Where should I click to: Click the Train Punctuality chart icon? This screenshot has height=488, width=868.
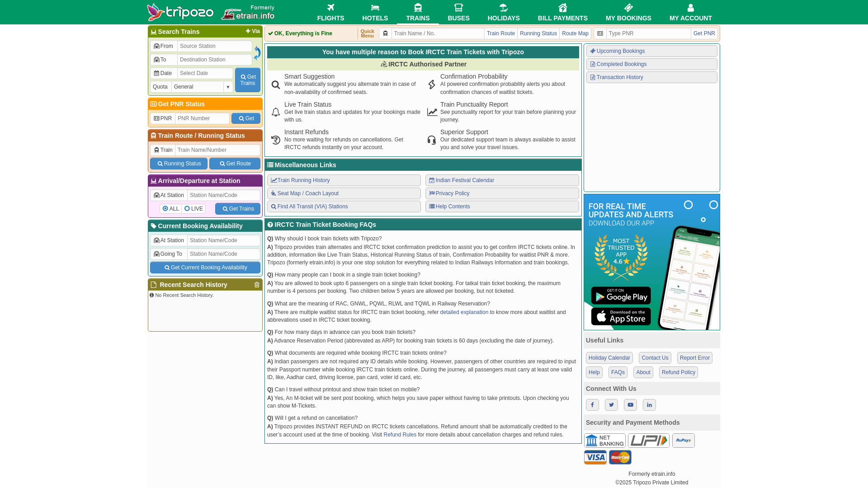point(432,112)
